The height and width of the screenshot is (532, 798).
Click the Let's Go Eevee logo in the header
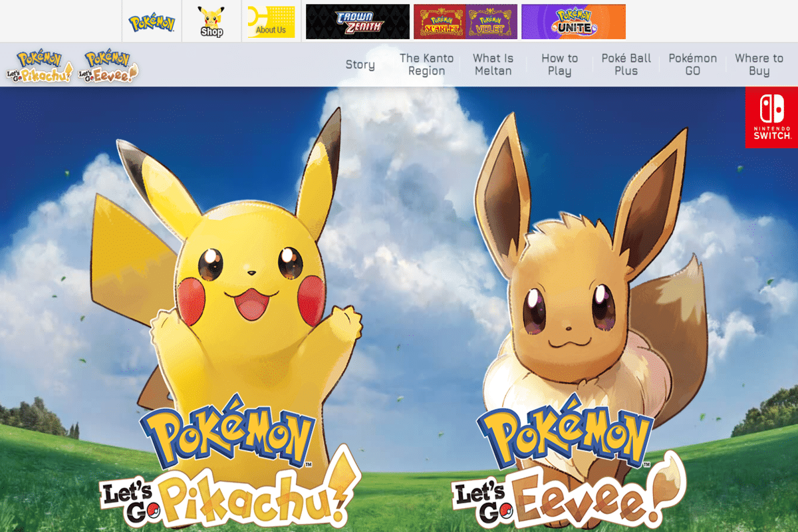(106, 63)
